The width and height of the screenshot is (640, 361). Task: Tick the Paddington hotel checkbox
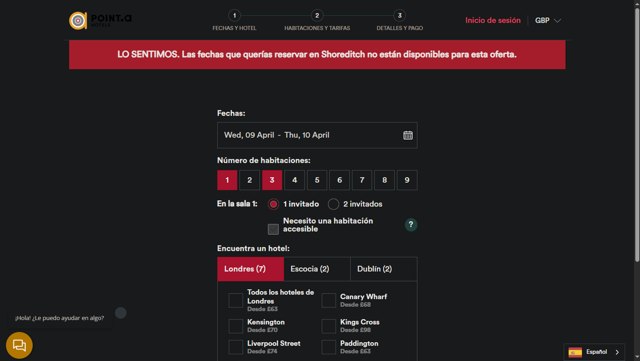pyautogui.click(x=329, y=347)
